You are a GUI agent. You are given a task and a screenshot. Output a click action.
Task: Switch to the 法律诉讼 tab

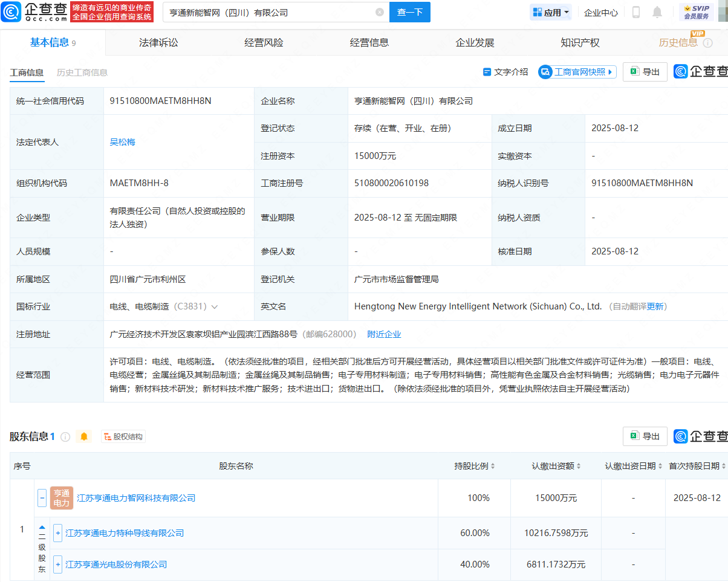click(x=158, y=42)
